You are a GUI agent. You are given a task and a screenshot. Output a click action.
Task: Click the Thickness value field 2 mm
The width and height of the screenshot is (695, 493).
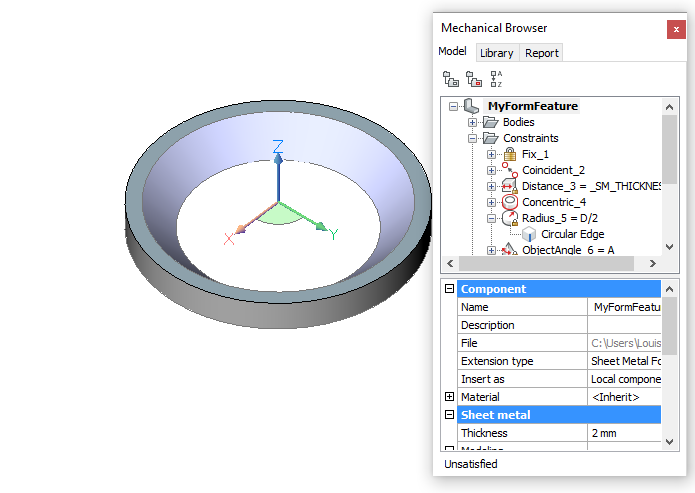point(624,433)
